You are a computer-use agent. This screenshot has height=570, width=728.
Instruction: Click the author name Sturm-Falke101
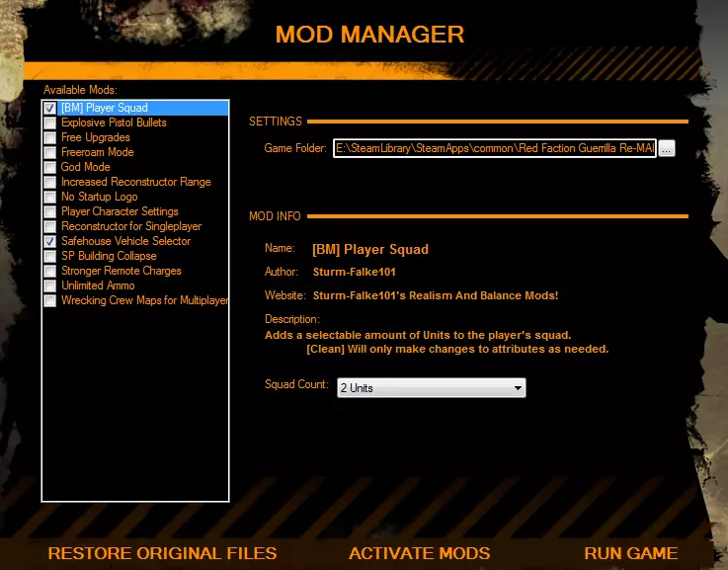(x=355, y=272)
